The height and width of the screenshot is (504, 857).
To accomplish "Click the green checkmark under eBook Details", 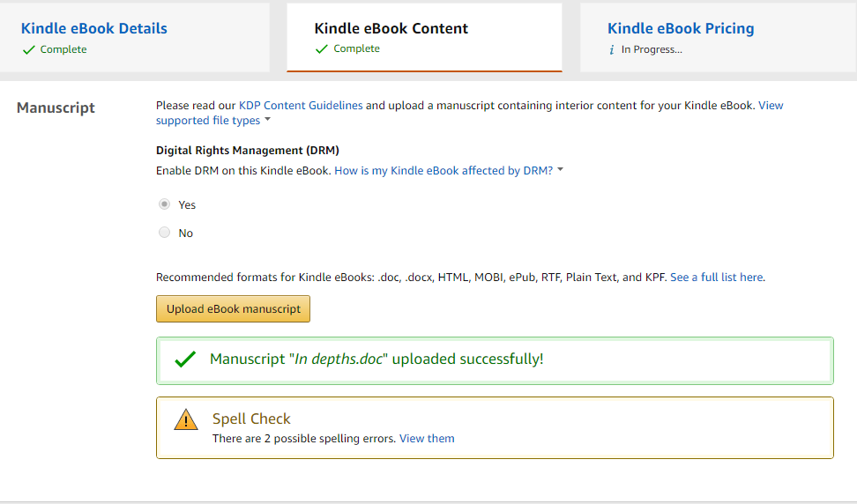I will pos(29,50).
